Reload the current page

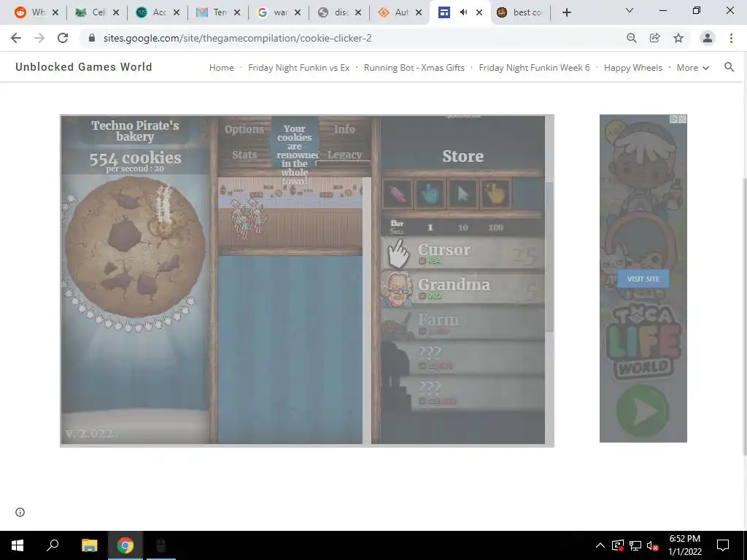coord(63,38)
